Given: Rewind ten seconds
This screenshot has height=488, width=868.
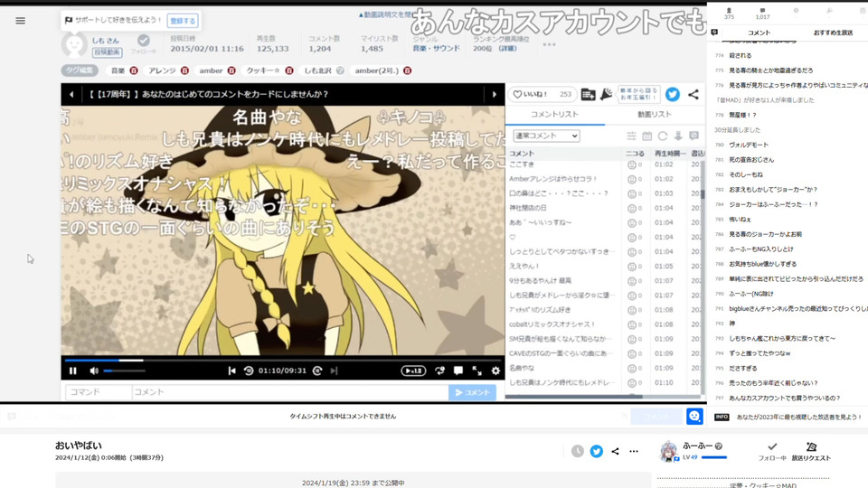Looking at the screenshot, I should [x=249, y=371].
